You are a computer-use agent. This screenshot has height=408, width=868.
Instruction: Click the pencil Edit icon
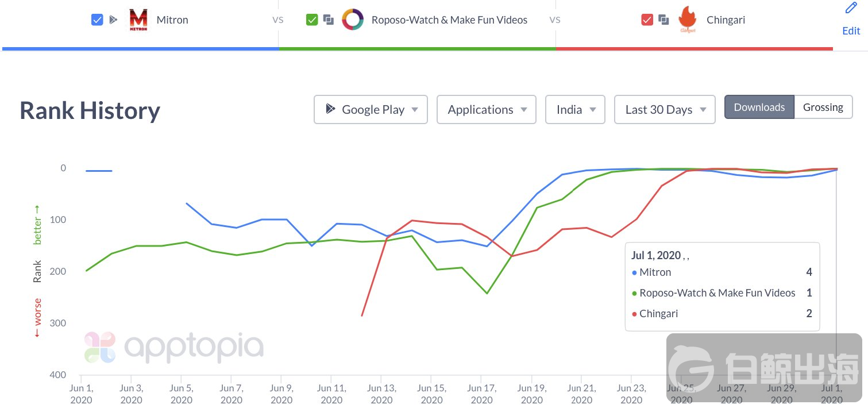851,9
